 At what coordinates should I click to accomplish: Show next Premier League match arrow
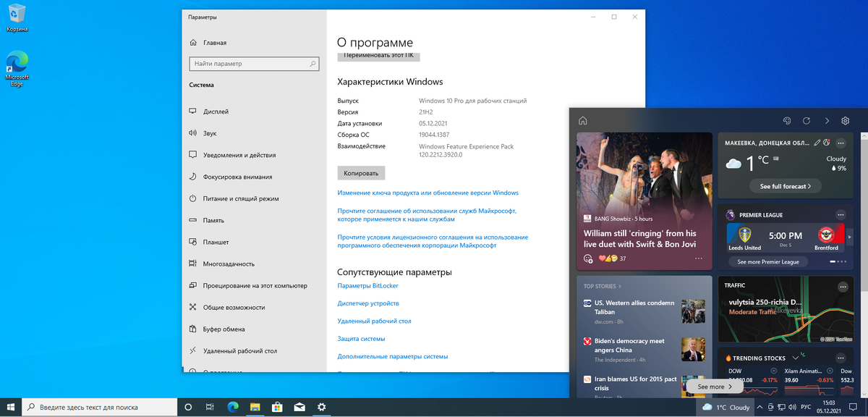[850, 236]
